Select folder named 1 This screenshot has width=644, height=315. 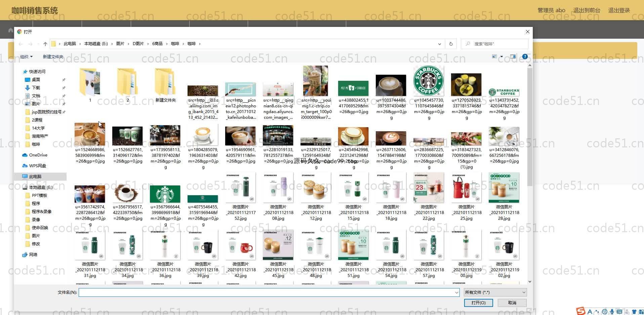click(x=90, y=85)
